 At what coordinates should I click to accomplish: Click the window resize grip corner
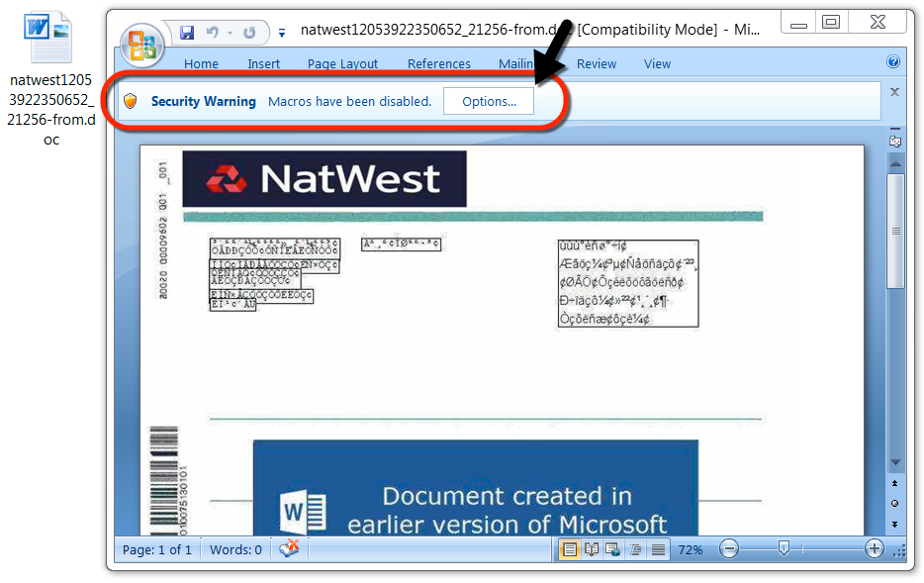click(x=898, y=551)
